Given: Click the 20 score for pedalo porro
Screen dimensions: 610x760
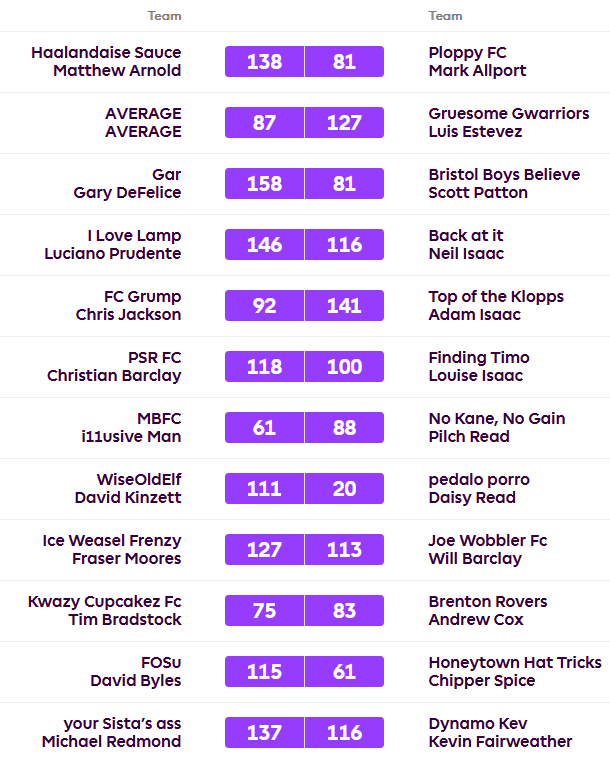Looking at the screenshot, I should pyautogui.click(x=344, y=489).
